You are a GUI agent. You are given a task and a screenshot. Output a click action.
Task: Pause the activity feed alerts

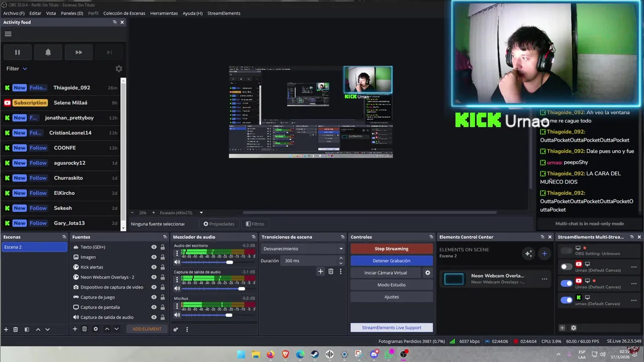[x=17, y=52]
